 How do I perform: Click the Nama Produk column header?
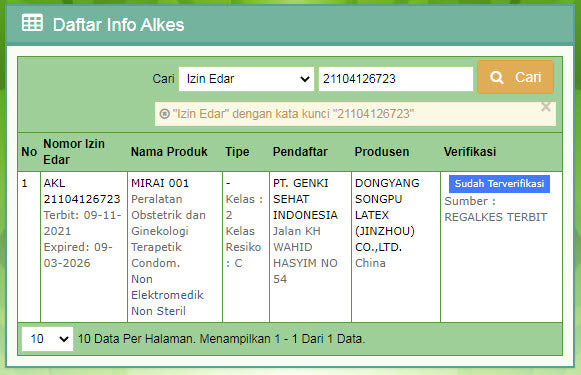[169, 152]
